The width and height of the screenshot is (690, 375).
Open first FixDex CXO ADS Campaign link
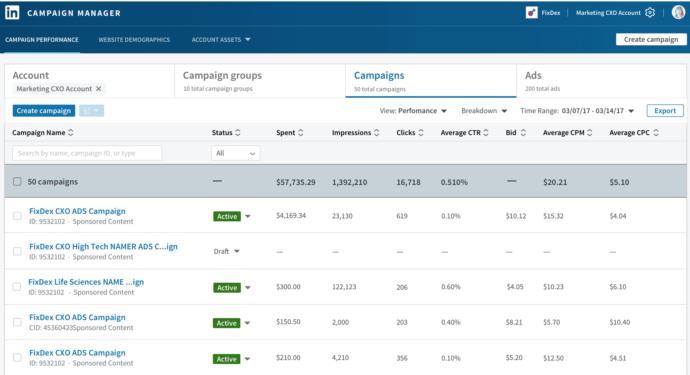pyautogui.click(x=77, y=211)
